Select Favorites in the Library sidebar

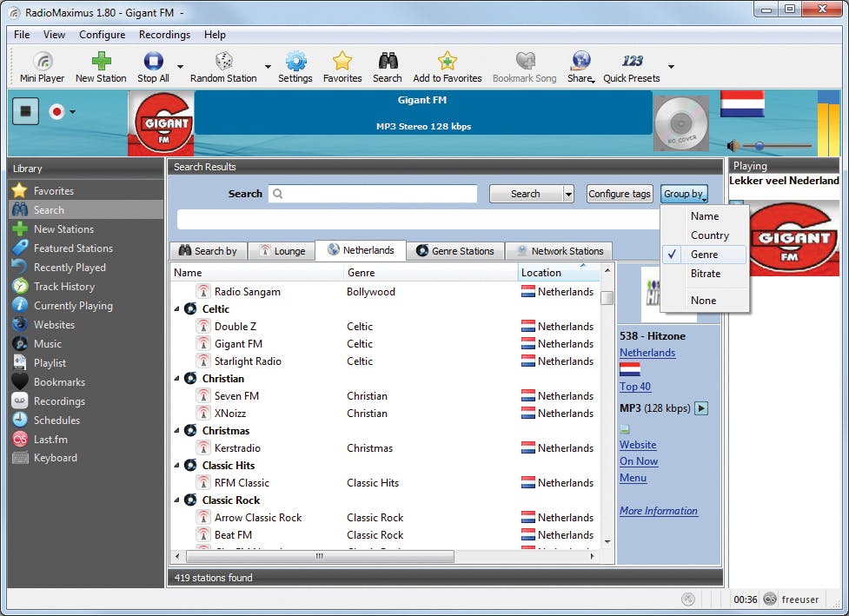(x=86, y=190)
